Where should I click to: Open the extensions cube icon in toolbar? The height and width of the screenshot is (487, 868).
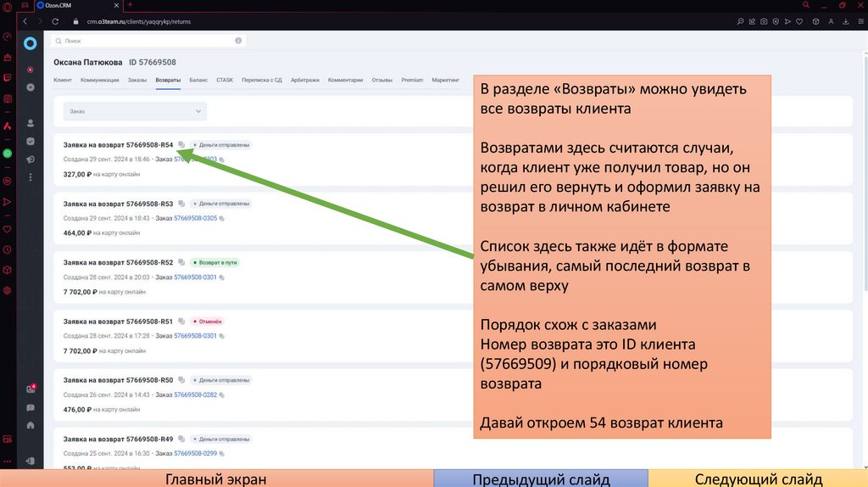[x=816, y=21]
